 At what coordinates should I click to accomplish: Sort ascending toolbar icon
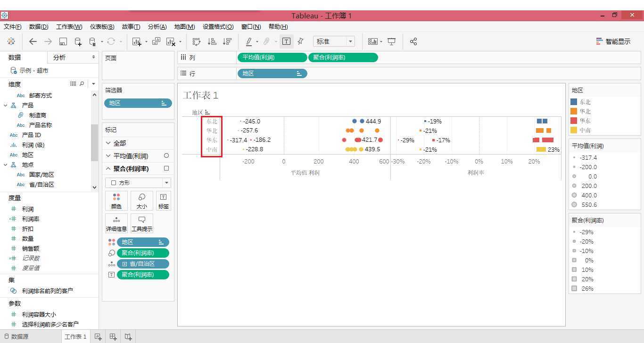coord(212,41)
